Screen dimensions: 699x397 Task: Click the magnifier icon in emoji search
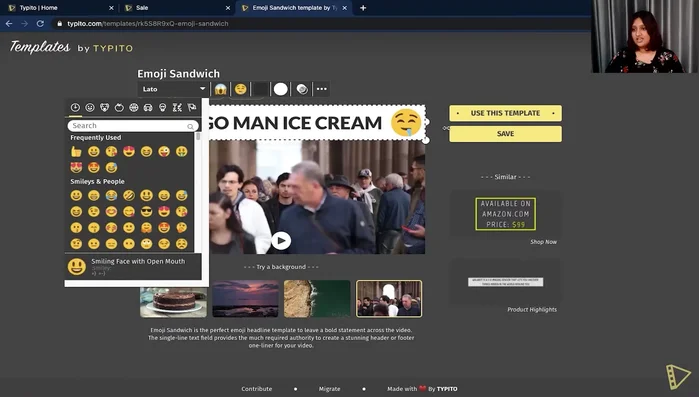(x=190, y=127)
